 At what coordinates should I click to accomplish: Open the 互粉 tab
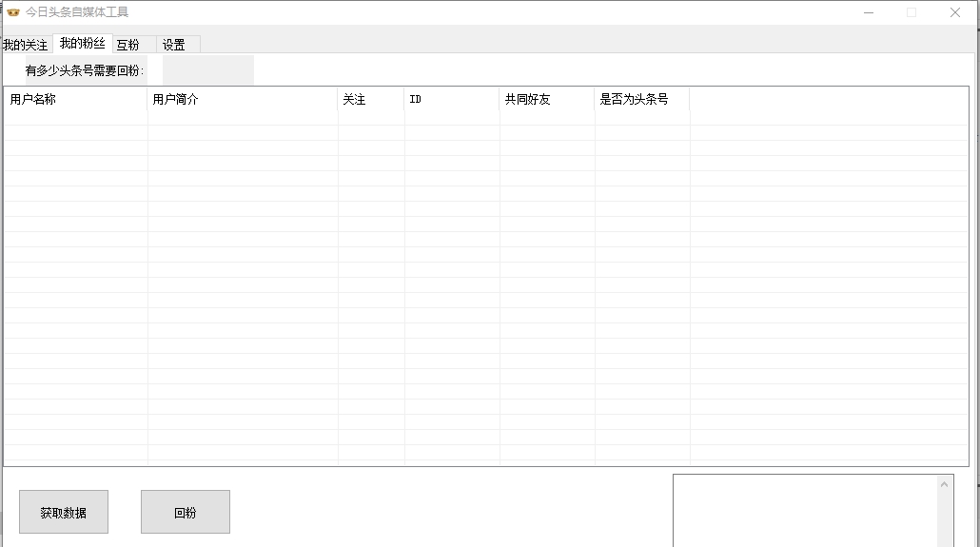(134, 45)
